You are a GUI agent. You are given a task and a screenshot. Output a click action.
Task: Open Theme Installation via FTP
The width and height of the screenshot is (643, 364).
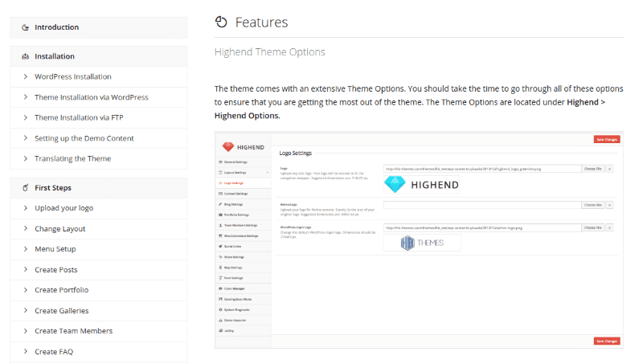(79, 117)
